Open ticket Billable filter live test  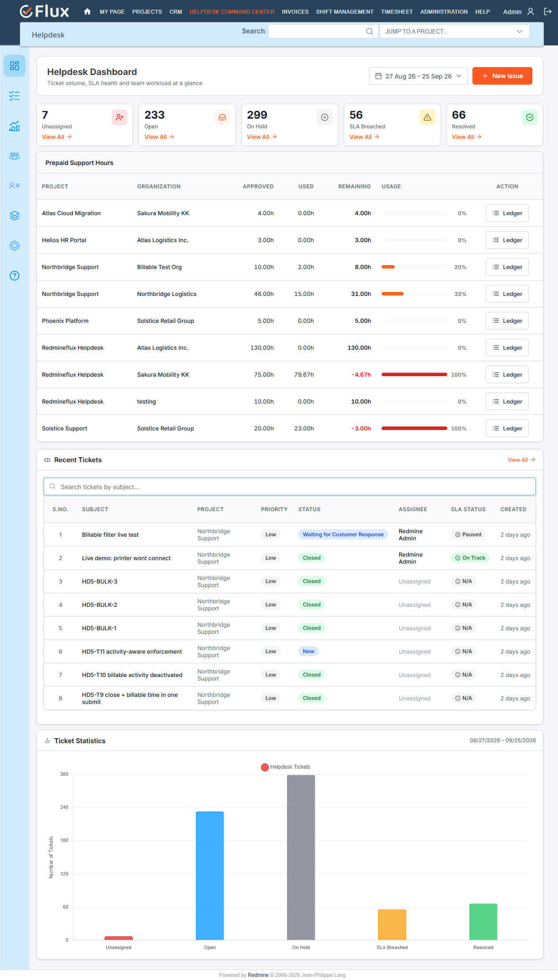click(x=110, y=535)
